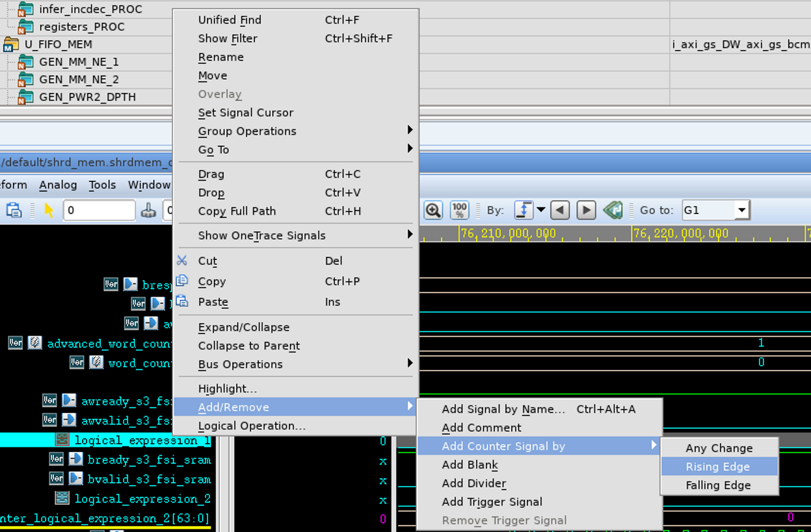Select the yellow cursor pointer tool
Viewport: 811px width, 532px height.
pos(48,210)
